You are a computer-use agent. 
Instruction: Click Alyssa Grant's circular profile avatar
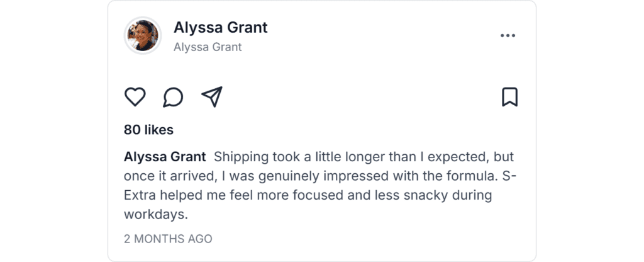pos(143,36)
